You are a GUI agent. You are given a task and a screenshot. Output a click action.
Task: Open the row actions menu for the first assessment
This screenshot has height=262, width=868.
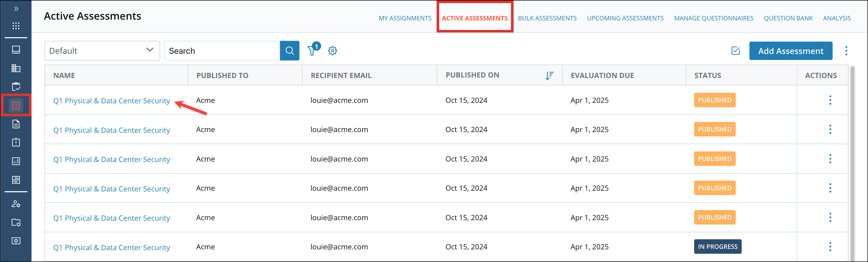tap(830, 100)
